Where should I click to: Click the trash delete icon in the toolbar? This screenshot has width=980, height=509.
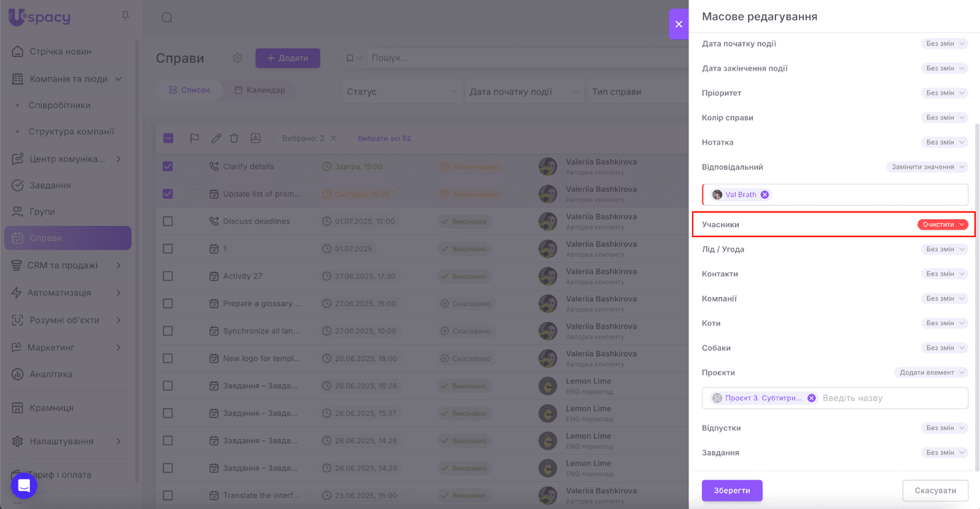click(234, 138)
